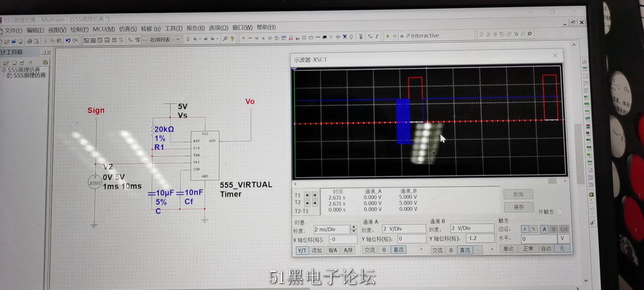Move cursor T2 left with arrow
644x290 pixels.
coord(307,202)
